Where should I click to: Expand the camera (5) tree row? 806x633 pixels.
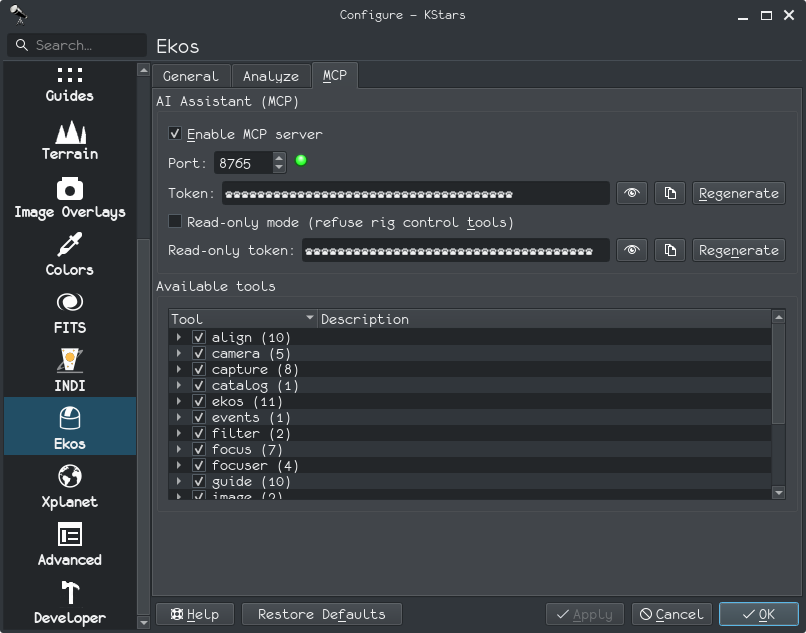point(179,353)
